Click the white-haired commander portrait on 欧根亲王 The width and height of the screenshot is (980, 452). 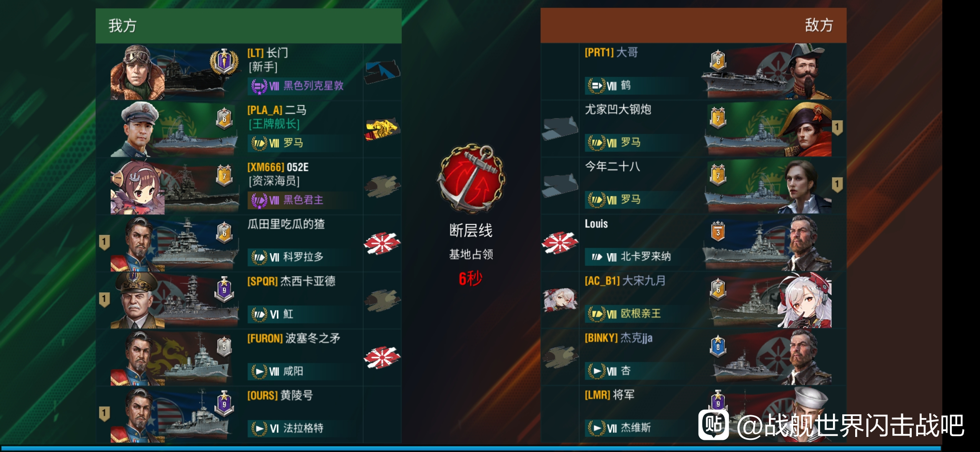click(x=805, y=300)
